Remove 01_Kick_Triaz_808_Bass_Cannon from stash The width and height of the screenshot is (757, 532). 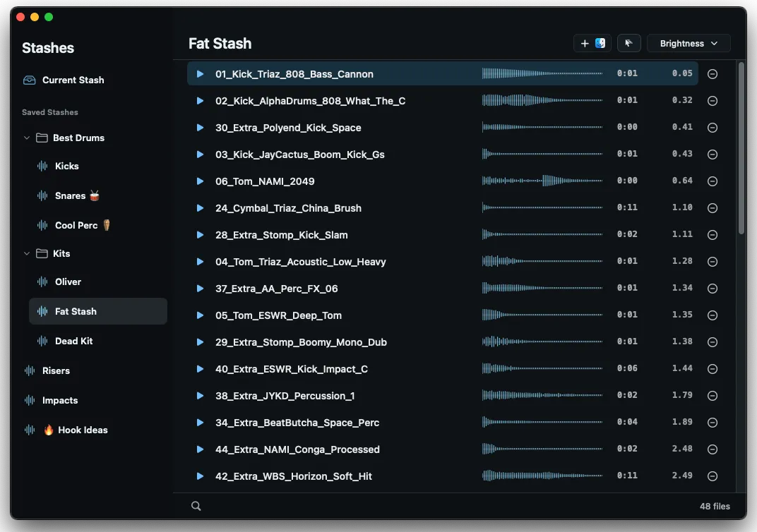pos(712,74)
